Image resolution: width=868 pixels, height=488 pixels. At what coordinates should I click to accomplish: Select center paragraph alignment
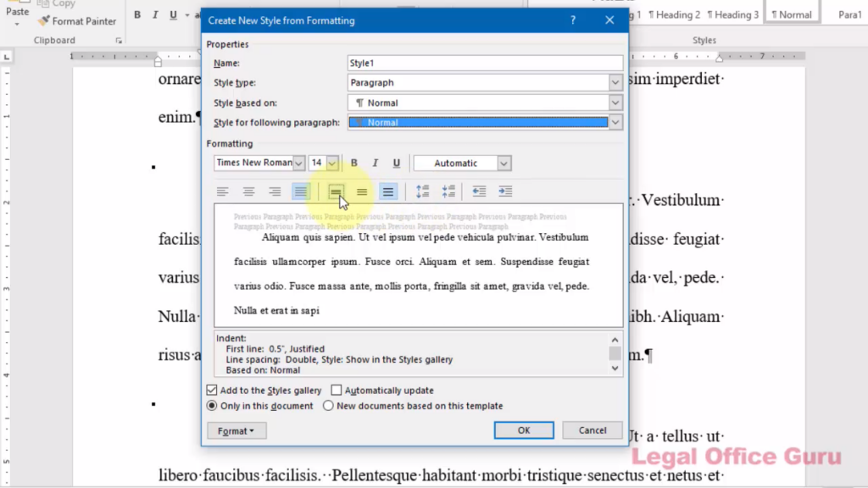click(248, 191)
